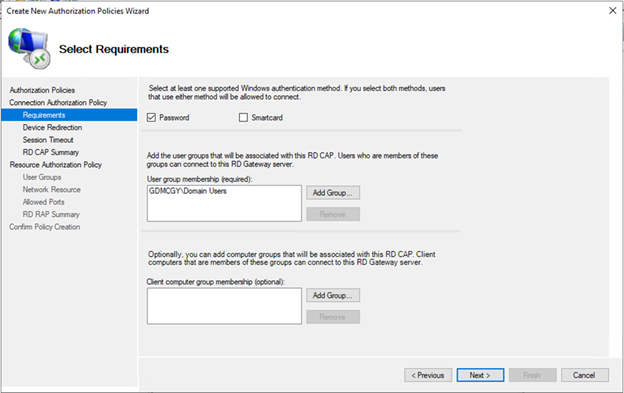The height and width of the screenshot is (393, 624).
Task: Click inside the client computer group list
Action: pos(224,306)
